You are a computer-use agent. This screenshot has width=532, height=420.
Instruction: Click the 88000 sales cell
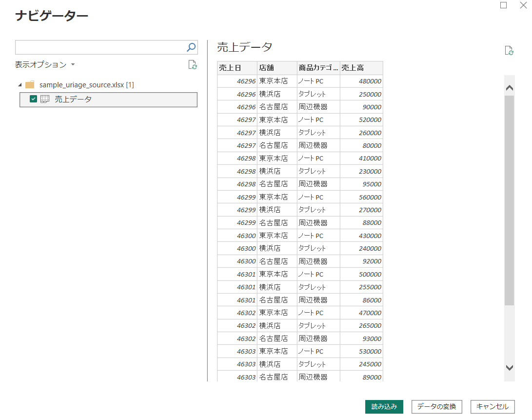[361, 223]
